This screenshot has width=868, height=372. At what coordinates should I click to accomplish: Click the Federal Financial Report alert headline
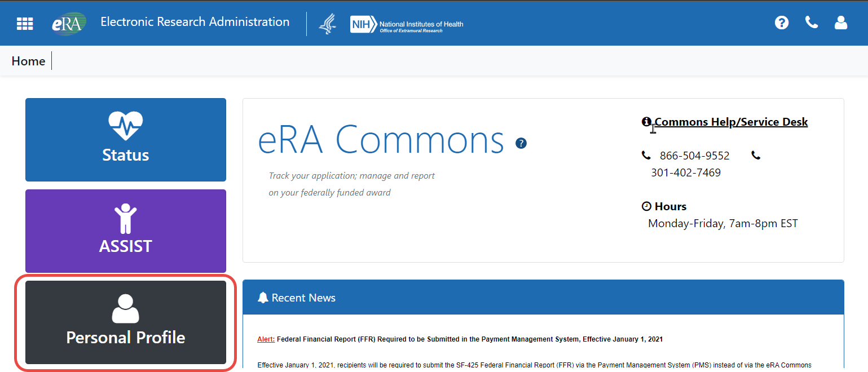(x=470, y=339)
